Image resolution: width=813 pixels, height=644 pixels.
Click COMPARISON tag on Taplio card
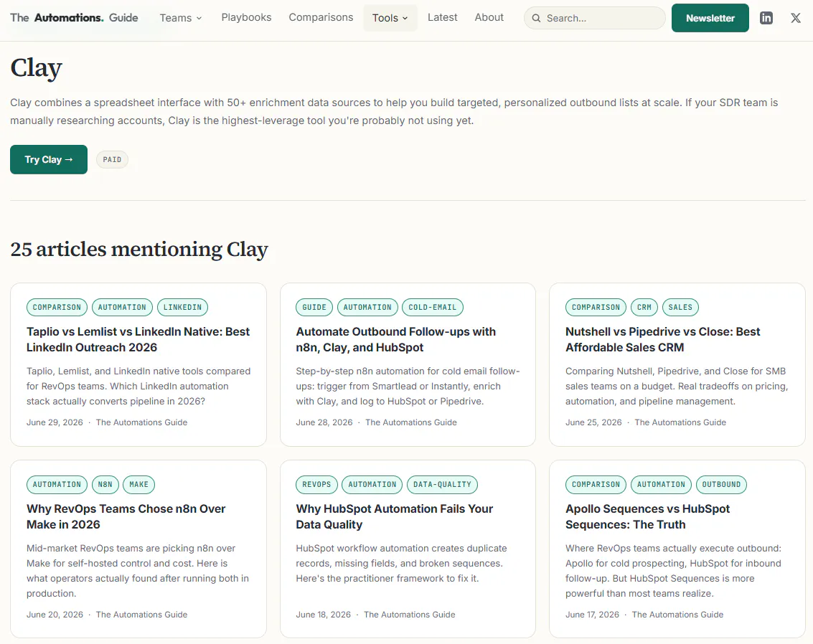point(57,307)
